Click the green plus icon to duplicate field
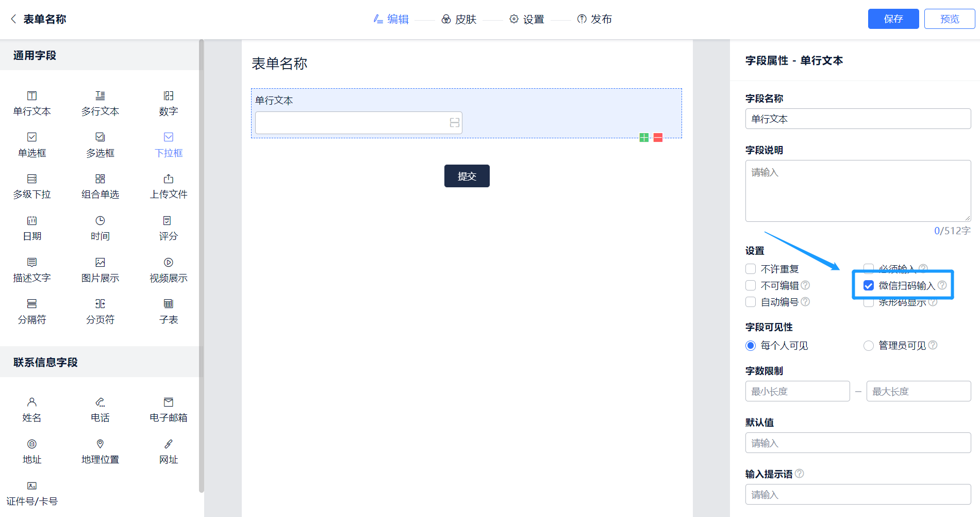The image size is (980, 517). pos(644,137)
